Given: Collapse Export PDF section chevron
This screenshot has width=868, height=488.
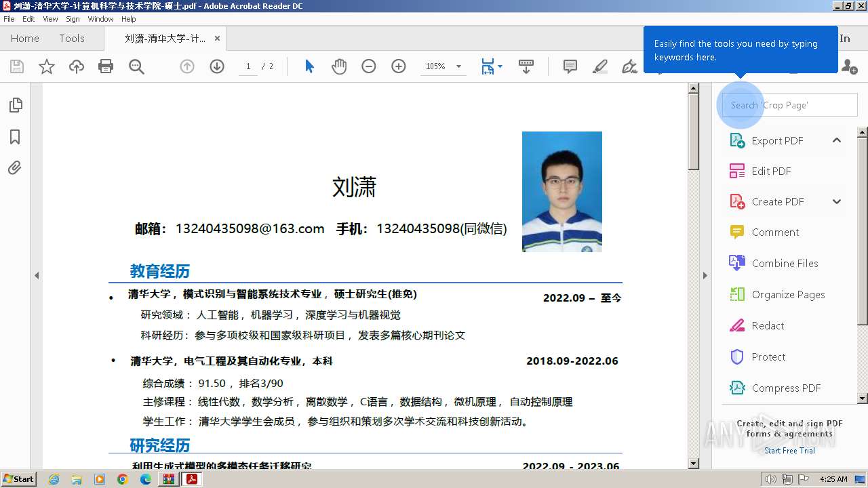Looking at the screenshot, I should (x=837, y=140).
